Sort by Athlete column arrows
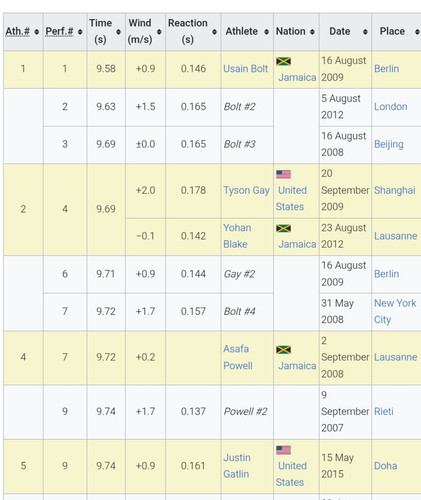The width and height of the screenshot is (421, 500). [266, 32]
